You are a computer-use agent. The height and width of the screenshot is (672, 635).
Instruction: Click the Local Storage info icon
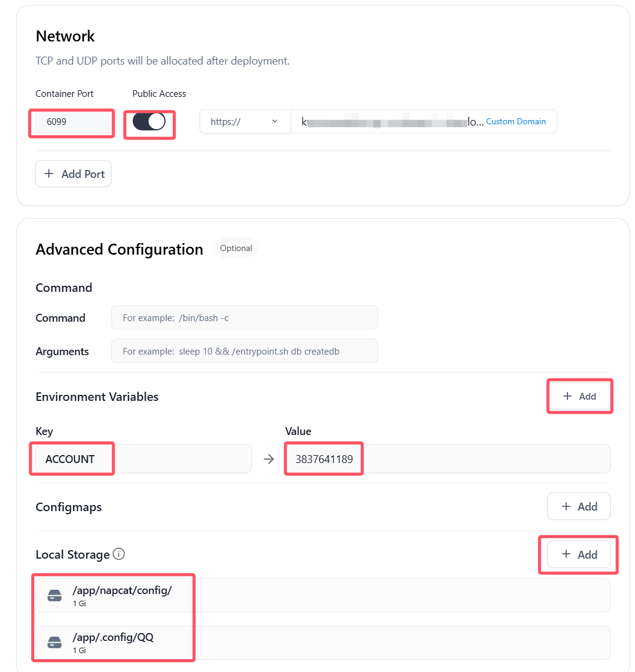coord(119,554)
